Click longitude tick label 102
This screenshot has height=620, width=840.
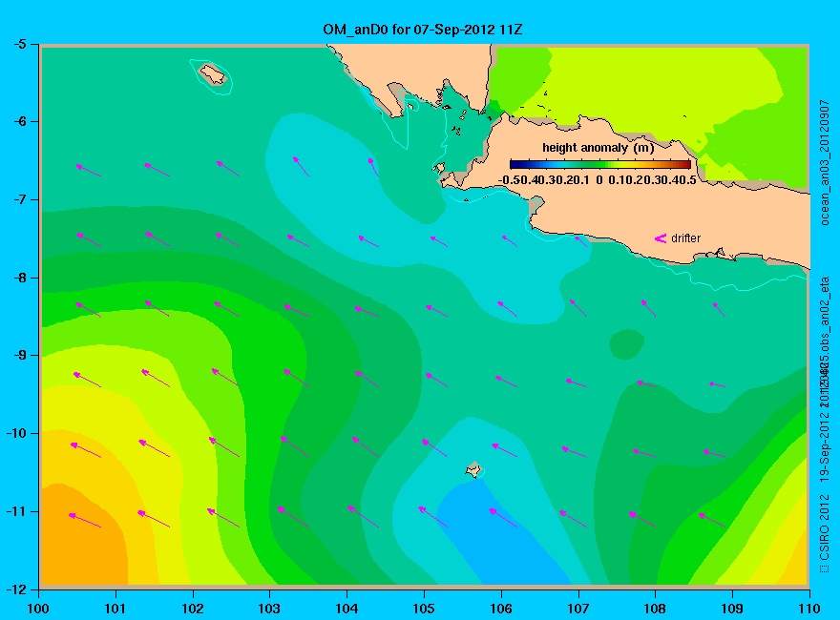point(192,609)
